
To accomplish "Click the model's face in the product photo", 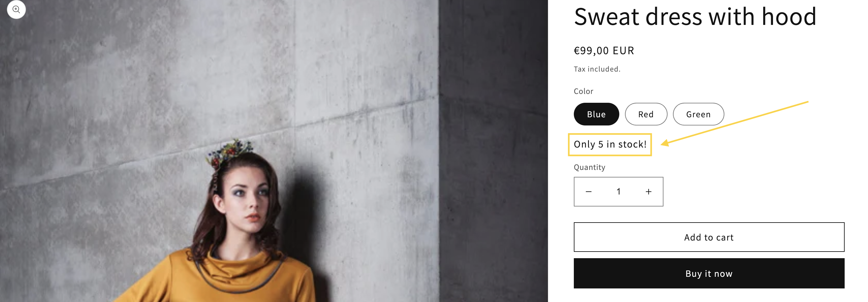I will point(249,202).
